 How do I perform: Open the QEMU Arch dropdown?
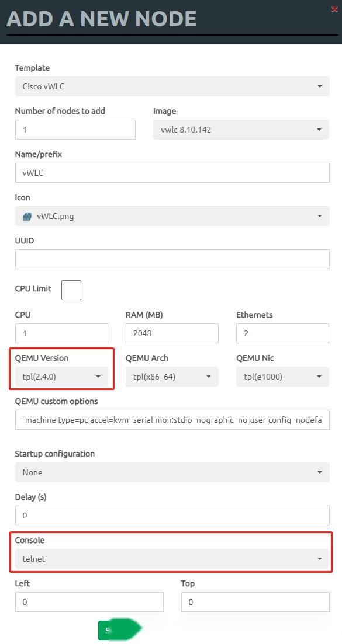tap(171, 377)
